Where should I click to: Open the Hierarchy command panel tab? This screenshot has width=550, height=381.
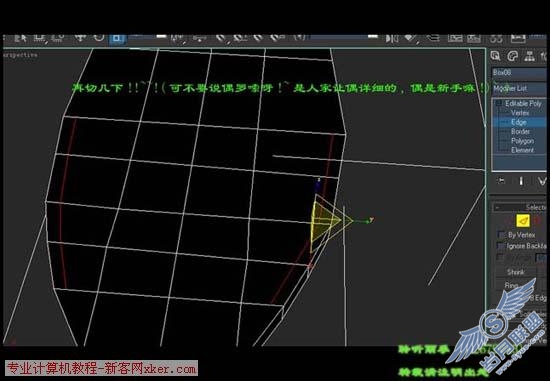(529, 56)
